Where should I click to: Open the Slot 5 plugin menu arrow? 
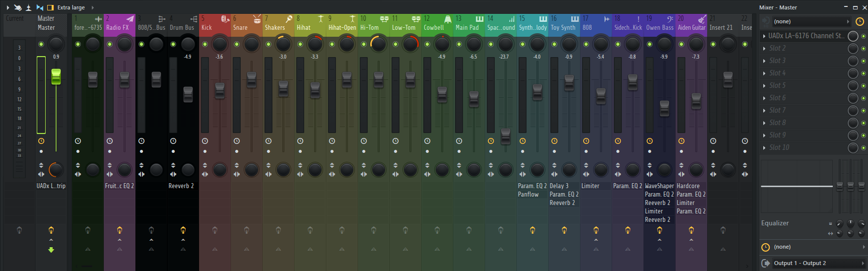click(764, 85)
